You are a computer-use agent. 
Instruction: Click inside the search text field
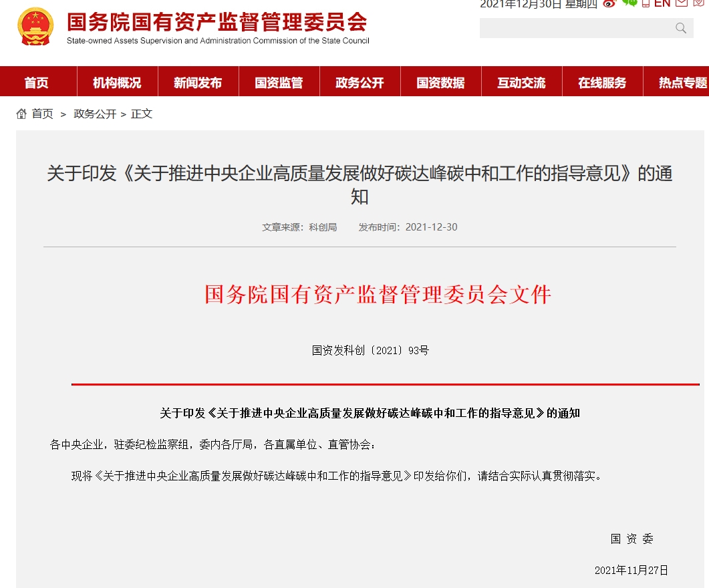(575, 28)
